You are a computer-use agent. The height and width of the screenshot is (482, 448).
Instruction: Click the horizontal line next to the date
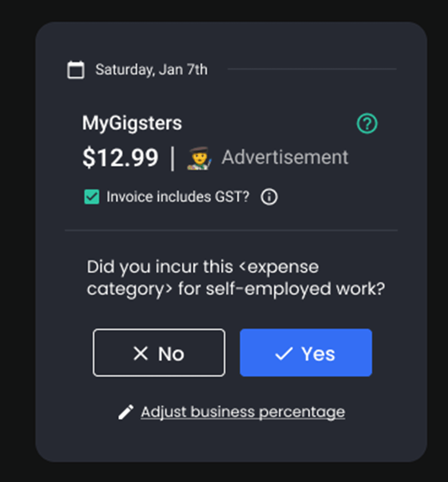click(x=312, y=69)
